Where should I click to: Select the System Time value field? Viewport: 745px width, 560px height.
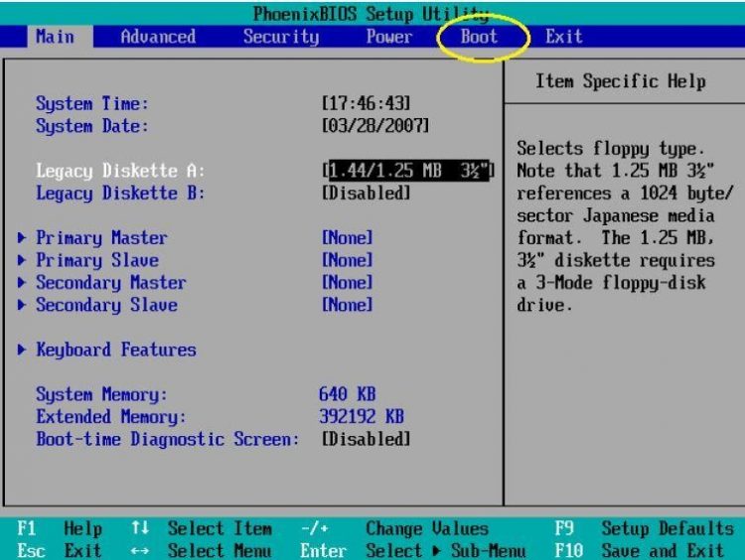(x=366, y=103)
